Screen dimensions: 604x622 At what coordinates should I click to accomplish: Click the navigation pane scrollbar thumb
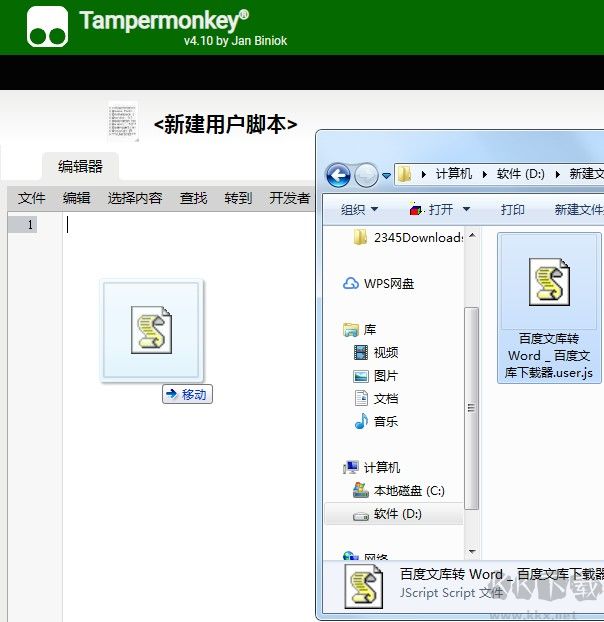point(471,408)
